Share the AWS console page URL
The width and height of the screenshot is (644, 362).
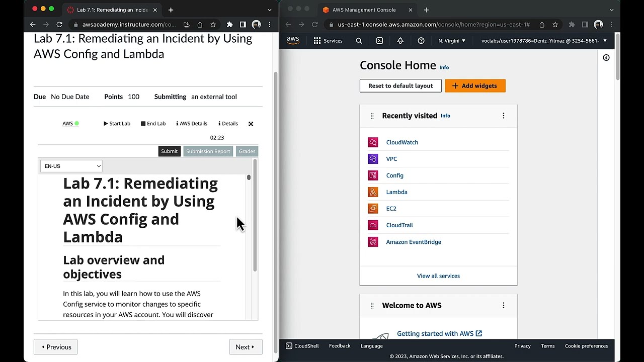point(542,24)
